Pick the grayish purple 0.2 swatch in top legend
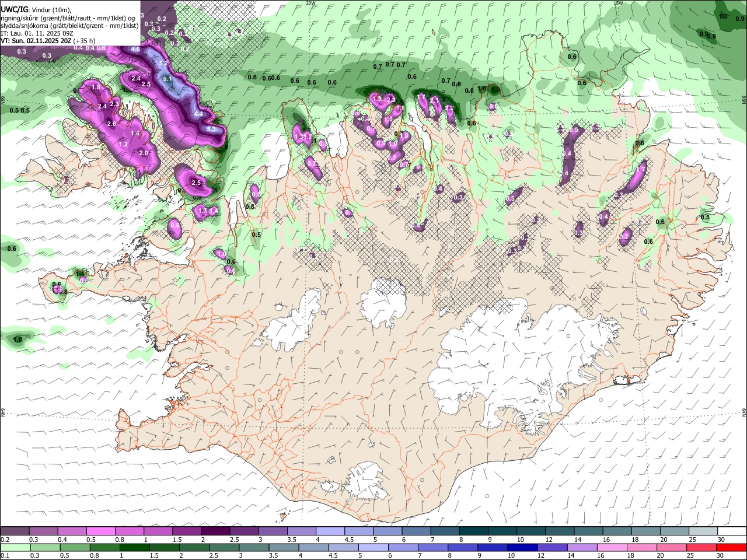 [x=15, y=531]
